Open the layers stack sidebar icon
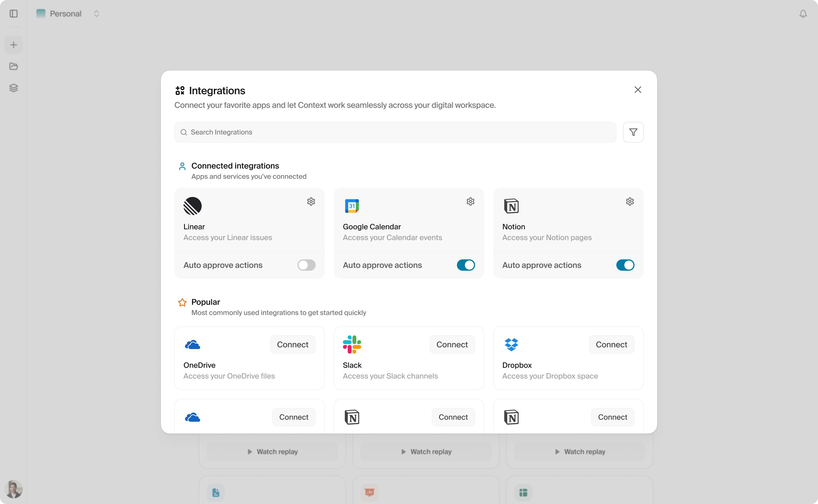This screenshot has width=818, height=504. [14, 88]
